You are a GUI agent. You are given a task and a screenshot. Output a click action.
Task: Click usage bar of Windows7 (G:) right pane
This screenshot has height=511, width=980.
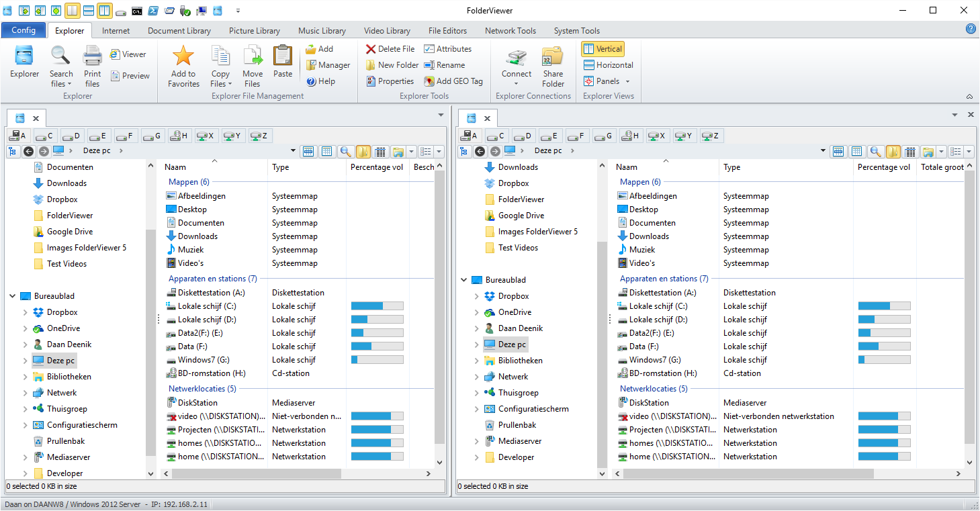pyautogui.click(x=885, y=360)
